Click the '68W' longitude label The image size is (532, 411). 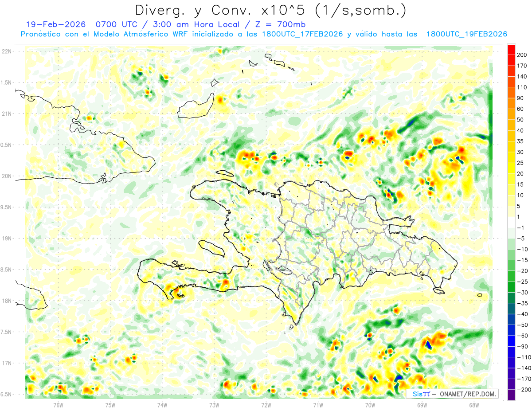coord(474,405)
